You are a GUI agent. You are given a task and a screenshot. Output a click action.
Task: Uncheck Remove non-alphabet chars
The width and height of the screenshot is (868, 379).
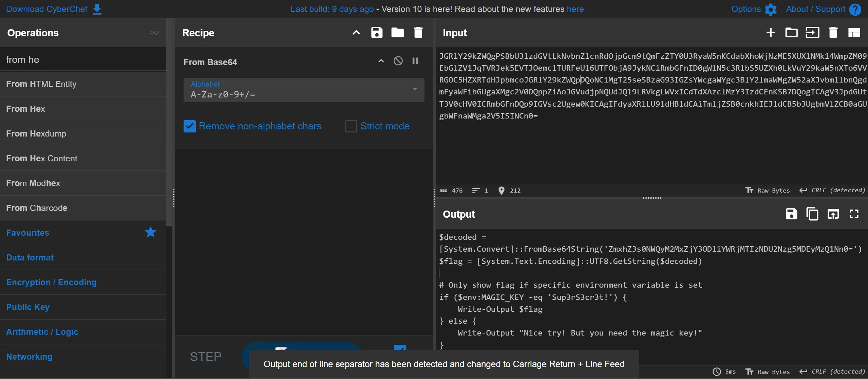189,126
